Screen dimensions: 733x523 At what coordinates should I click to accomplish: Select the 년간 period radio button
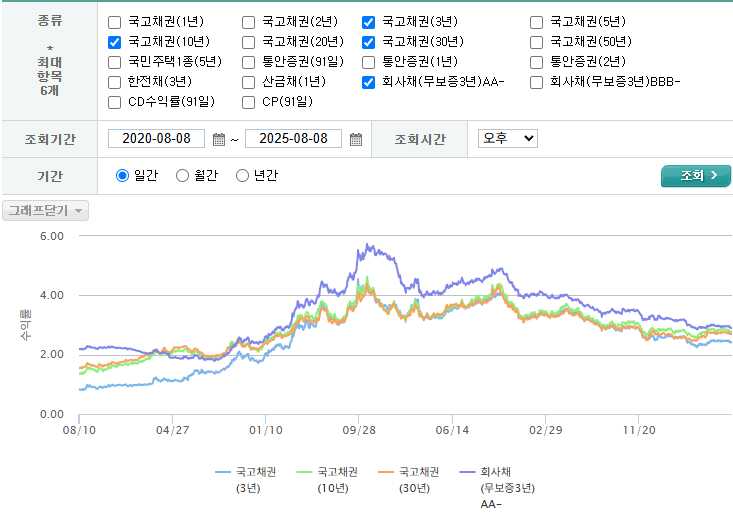[x=242, y=176]
